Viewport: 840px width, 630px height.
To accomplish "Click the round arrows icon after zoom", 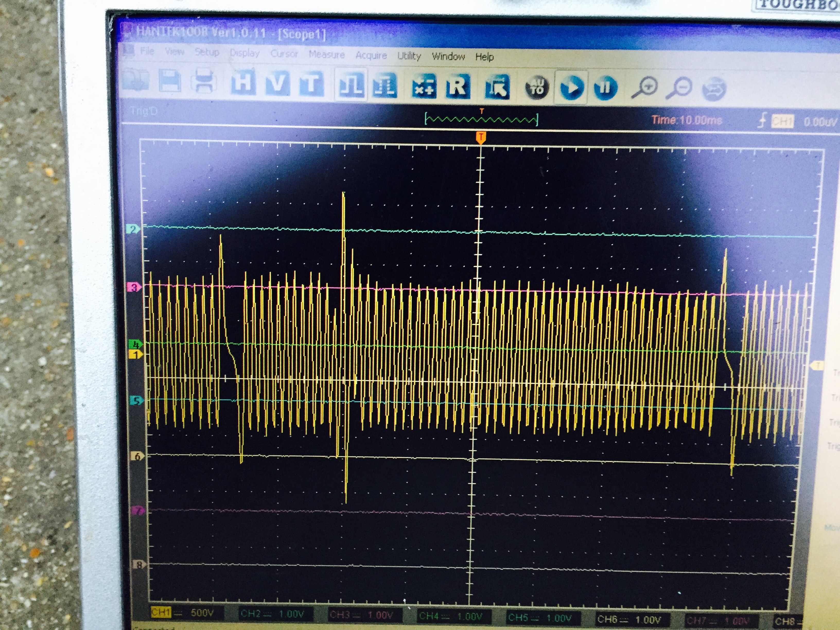I will coord(714,89).
